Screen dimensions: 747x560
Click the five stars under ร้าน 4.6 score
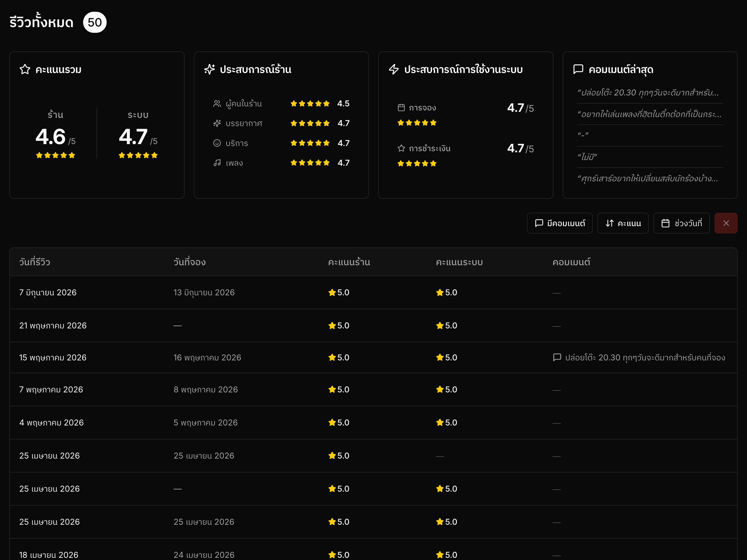(56, 155)
